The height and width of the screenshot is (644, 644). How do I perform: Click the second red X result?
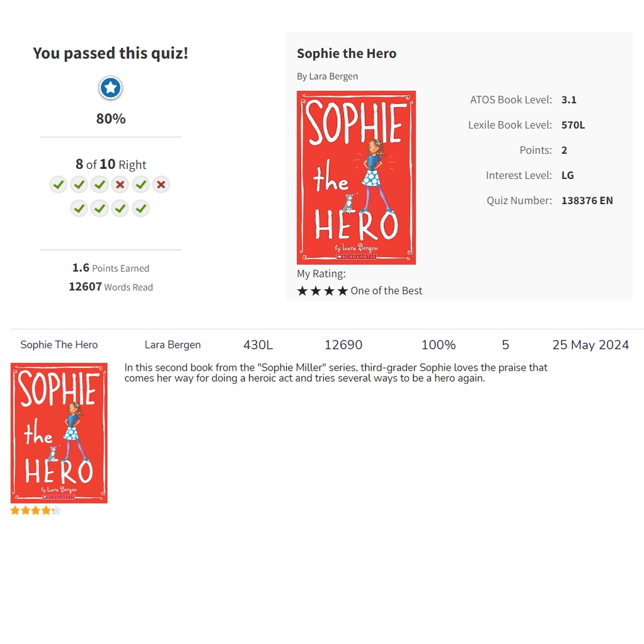161,185
